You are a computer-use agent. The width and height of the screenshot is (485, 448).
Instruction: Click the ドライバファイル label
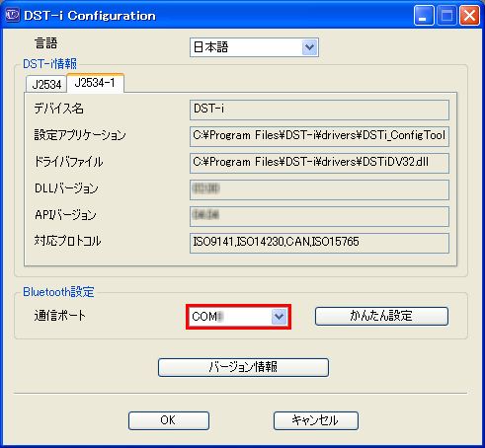[x=68, y=162]
